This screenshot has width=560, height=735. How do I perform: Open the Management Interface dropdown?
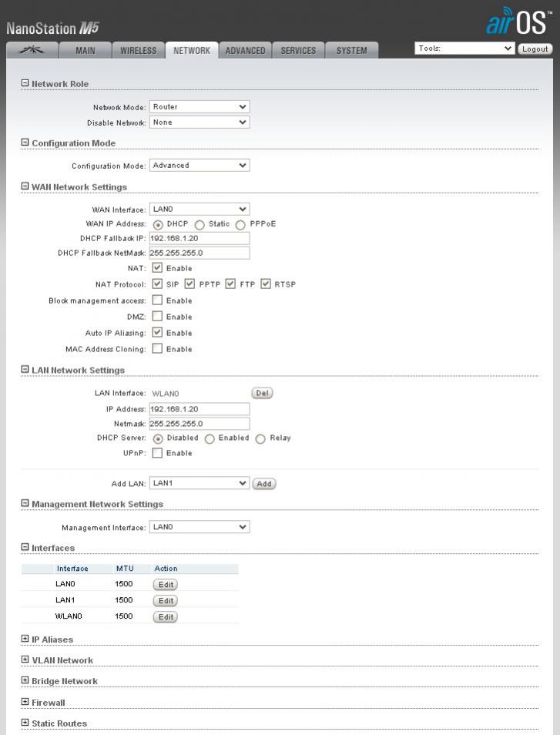click(x=200, y=528)
